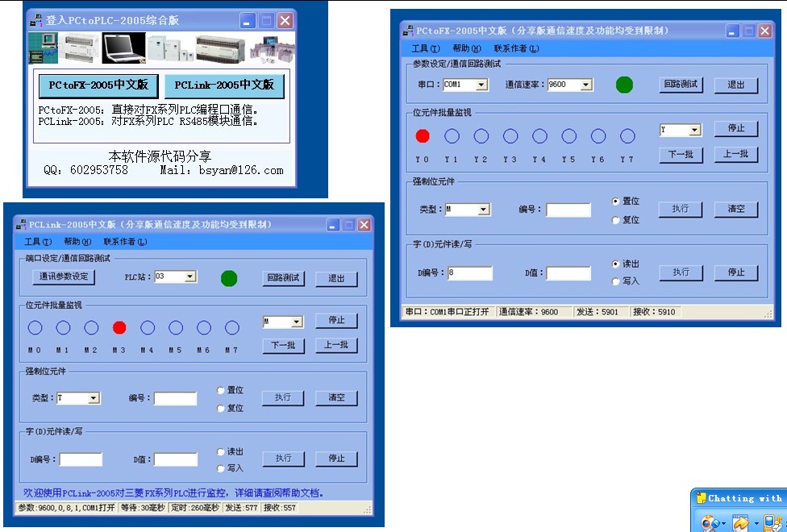This screenshot has width=787, height=532.
Task: Click the M7 indicator circle in PCLink
Action: (x=232, y=328)
